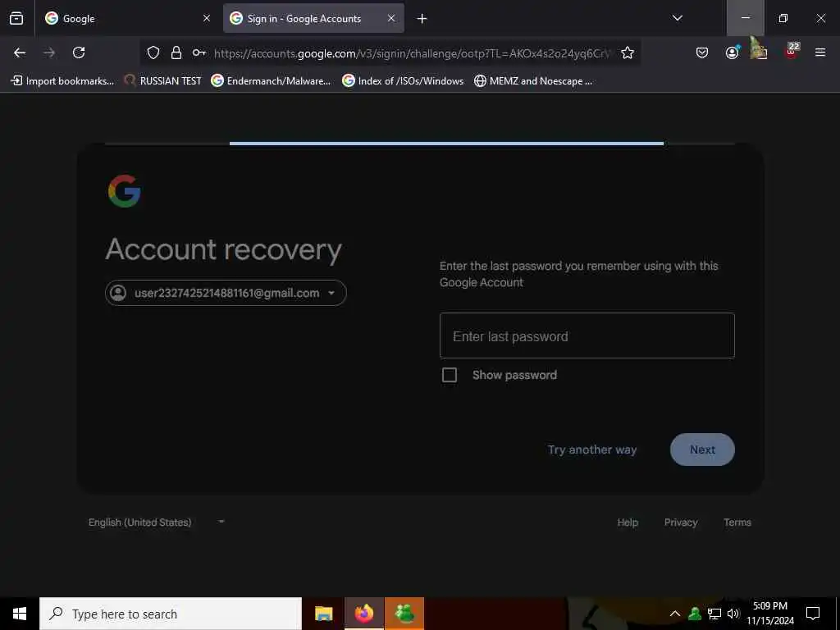
Task: Open MEMZ and Noescape bookmark
Action: [533, 81]
